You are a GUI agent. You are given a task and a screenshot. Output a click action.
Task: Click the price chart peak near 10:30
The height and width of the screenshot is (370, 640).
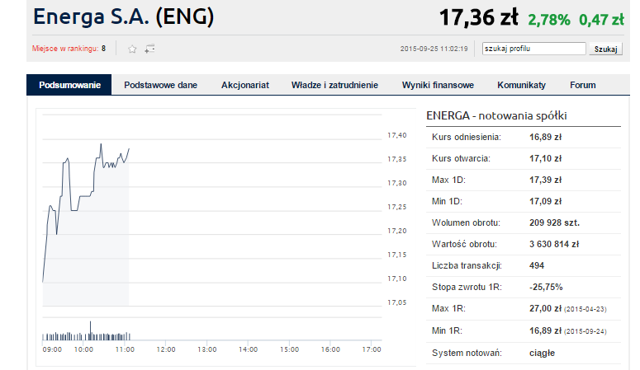click(x=101, y=144)
